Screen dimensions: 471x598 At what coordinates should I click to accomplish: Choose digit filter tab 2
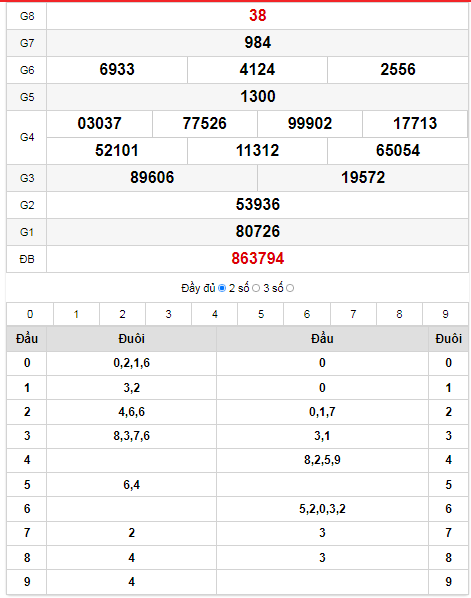[x=122, y=314]
